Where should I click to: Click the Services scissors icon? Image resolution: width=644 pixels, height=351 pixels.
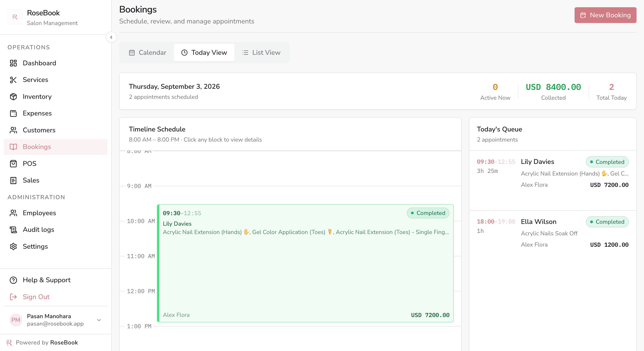coord(13,80)
